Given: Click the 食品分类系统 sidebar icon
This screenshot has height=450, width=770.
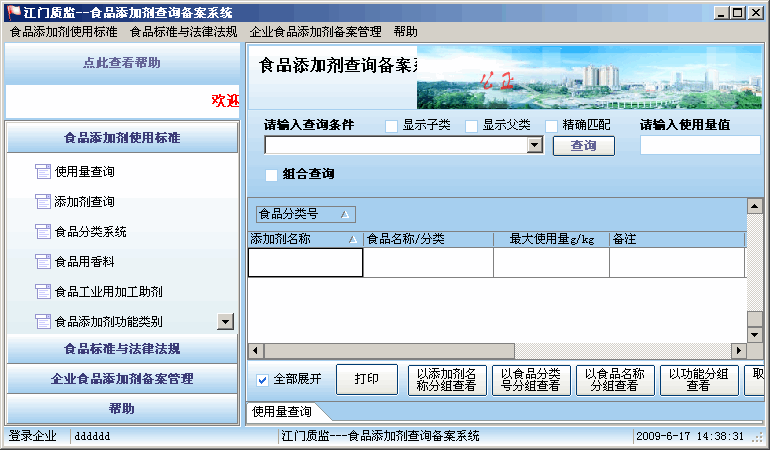Looking at the screenshot, I should (x=42, y=232).
